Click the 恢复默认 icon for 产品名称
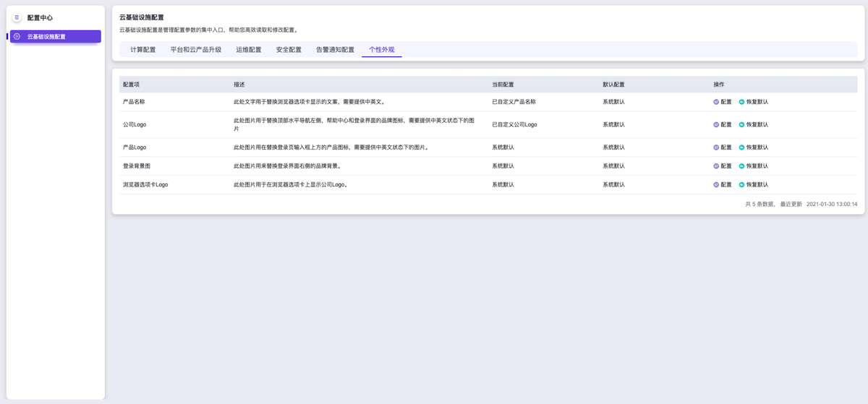This screenshot has width=868, height=404. [742, 102]
